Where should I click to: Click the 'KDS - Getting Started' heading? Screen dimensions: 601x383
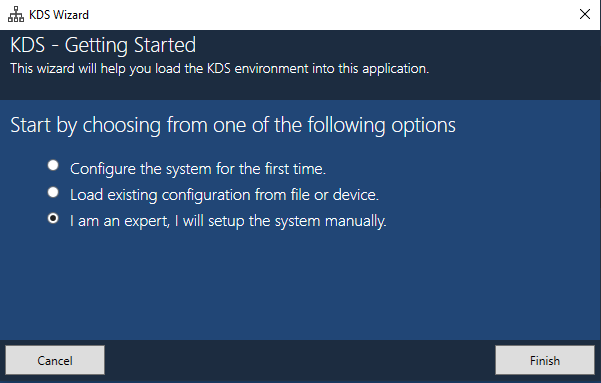coord(103,45)
